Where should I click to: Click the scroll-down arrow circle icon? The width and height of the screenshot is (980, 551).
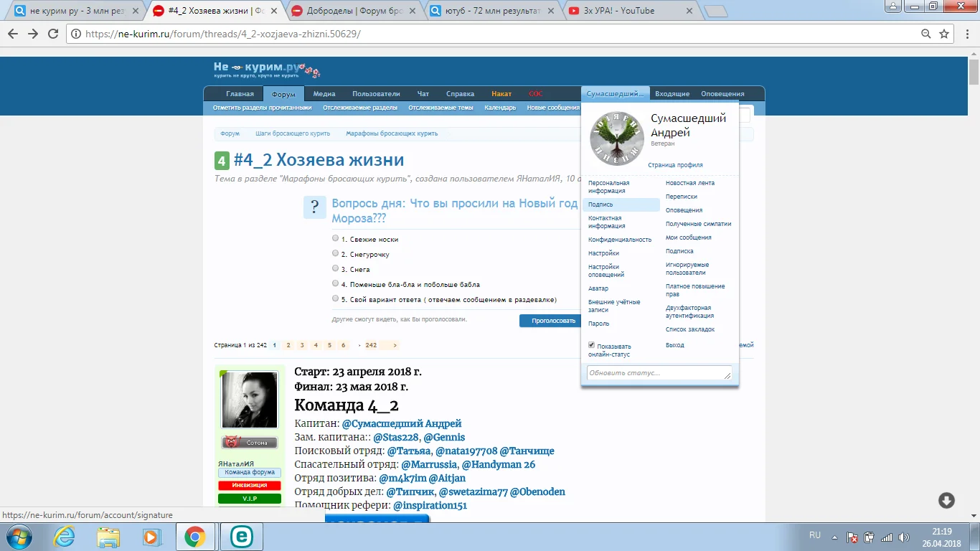pyautogui.click(x=946, y=501)
